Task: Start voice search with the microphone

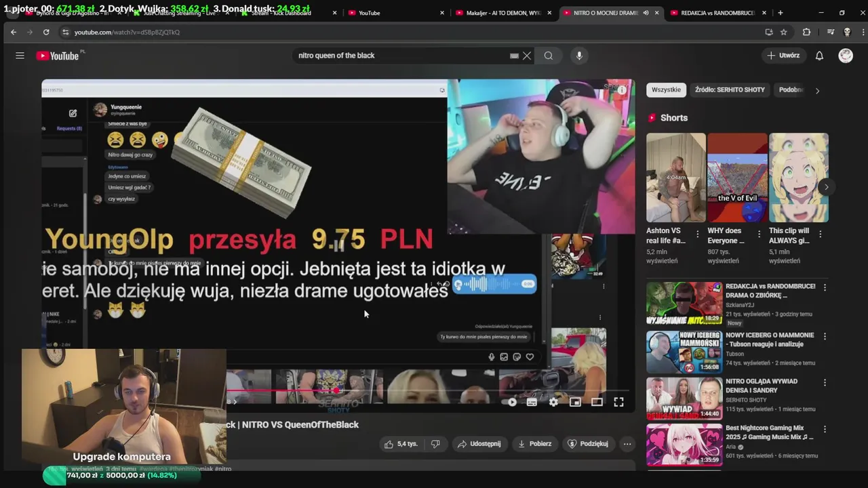Action: click(579, 56)
